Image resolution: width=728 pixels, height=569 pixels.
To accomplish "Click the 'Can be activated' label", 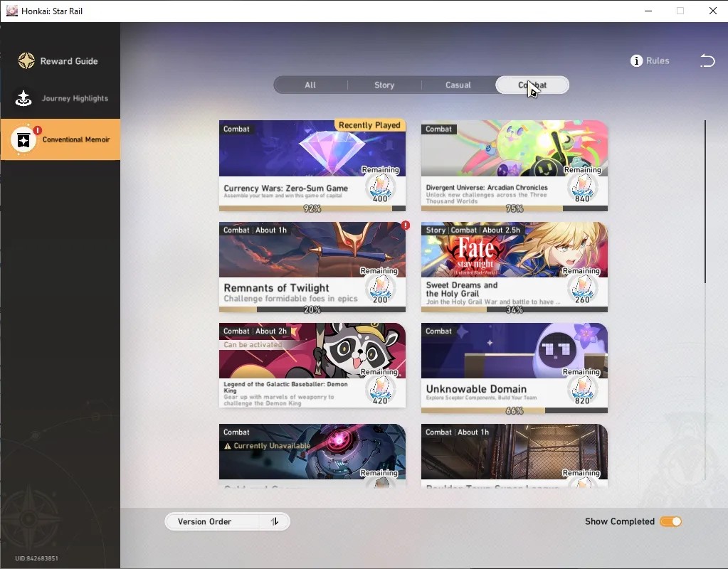I will pyautogui.click(x=253, y=345).
